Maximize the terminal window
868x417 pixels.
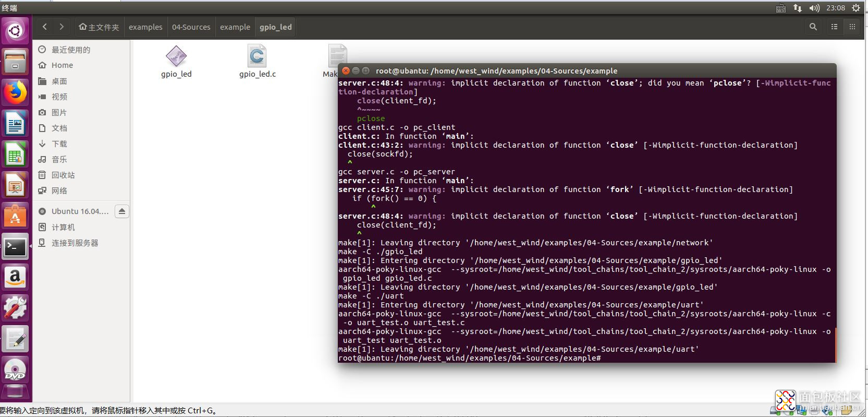coord(366,70)
